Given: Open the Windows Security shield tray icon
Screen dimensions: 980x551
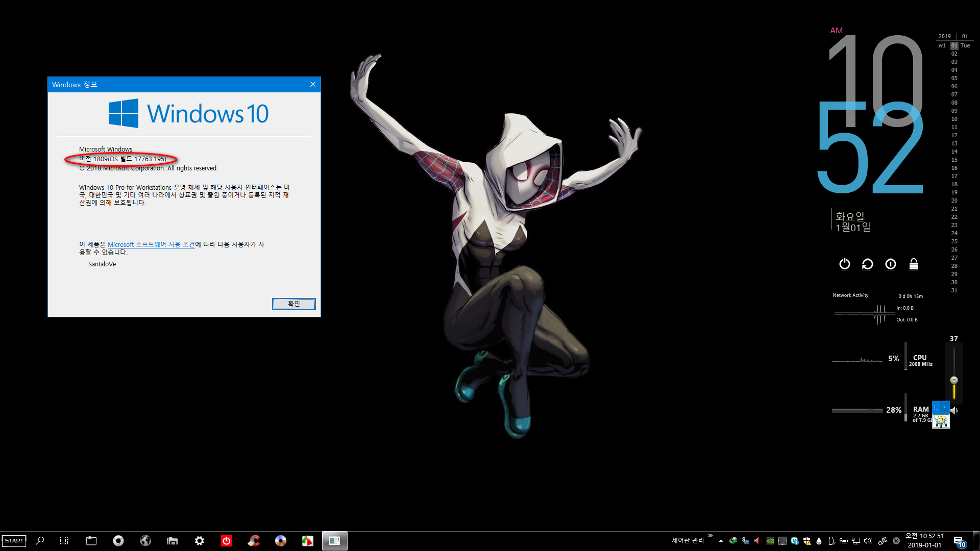Looking at the screenshot, I should tap(807, 541).
